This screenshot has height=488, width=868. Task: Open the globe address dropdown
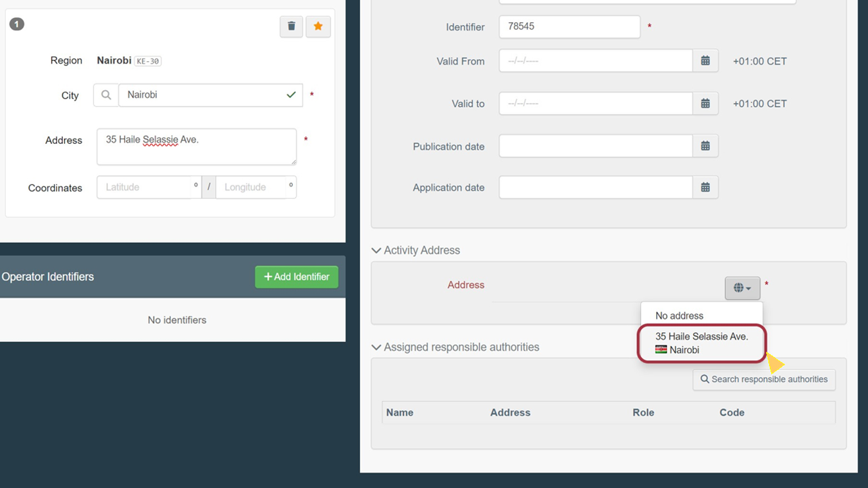[x=742, y=288]
